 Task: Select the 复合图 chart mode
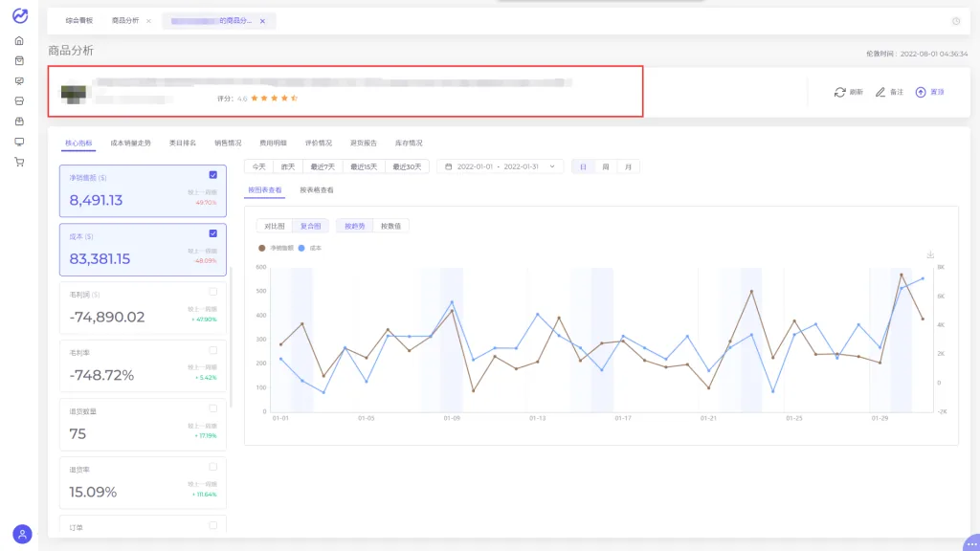pos(311,226)
